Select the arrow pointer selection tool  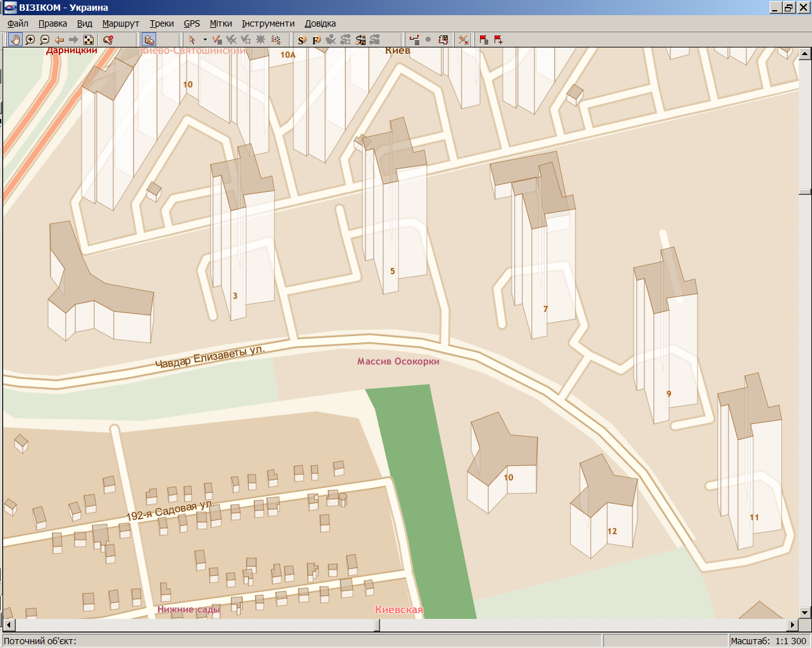192,40
